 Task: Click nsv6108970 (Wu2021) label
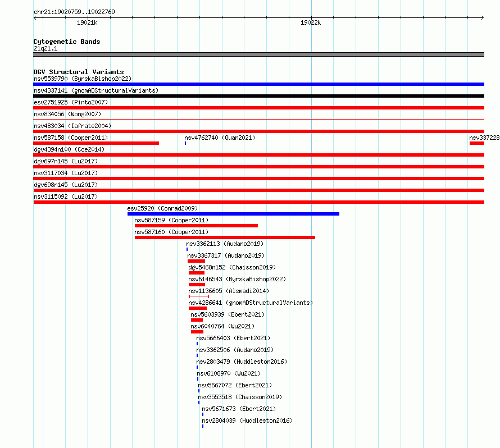point(229,373)
